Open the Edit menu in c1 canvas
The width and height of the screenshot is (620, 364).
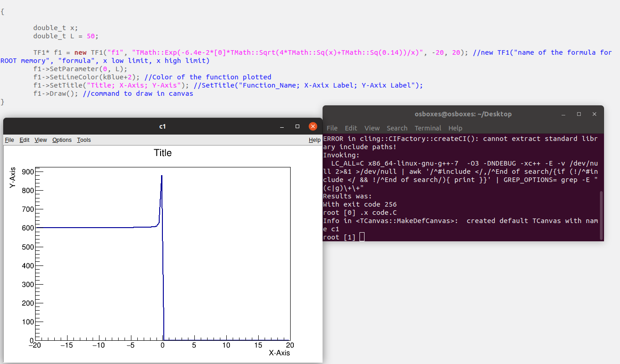tap(25, 140)
